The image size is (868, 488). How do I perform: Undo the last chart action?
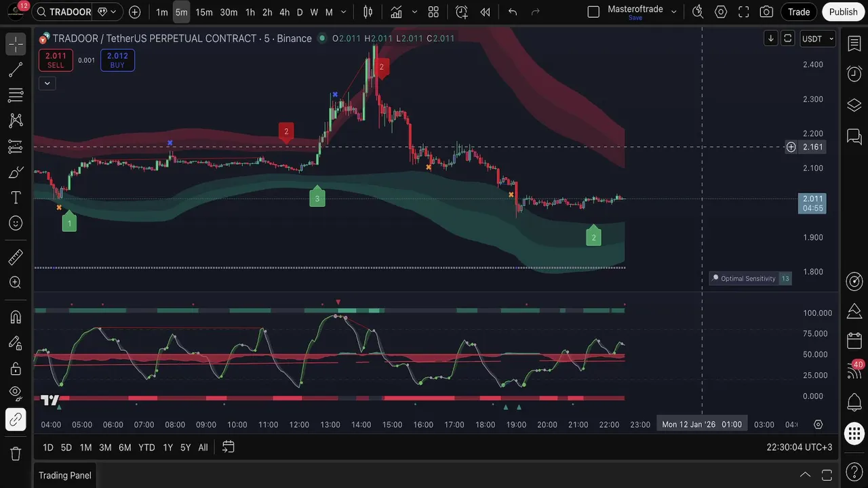(513, 12)
